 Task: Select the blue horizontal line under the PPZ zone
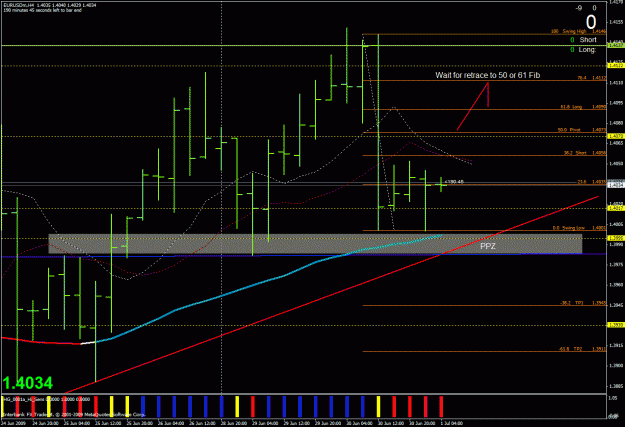(303, 255)
